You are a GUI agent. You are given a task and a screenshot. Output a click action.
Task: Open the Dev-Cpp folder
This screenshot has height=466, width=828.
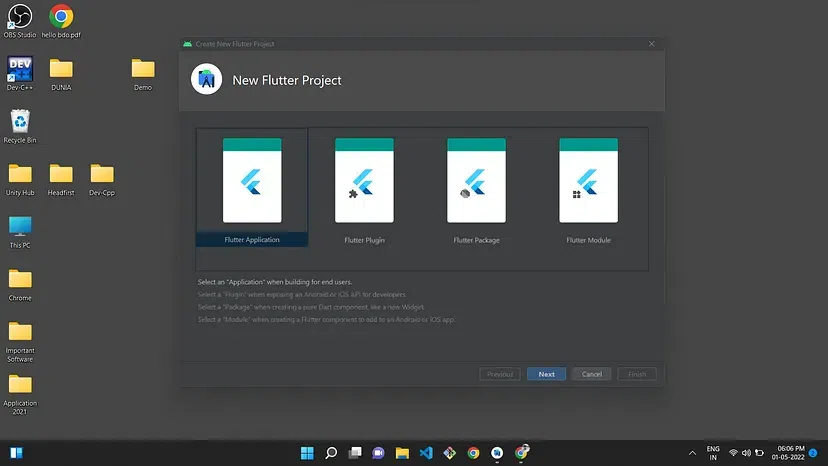tap(102, 179)
